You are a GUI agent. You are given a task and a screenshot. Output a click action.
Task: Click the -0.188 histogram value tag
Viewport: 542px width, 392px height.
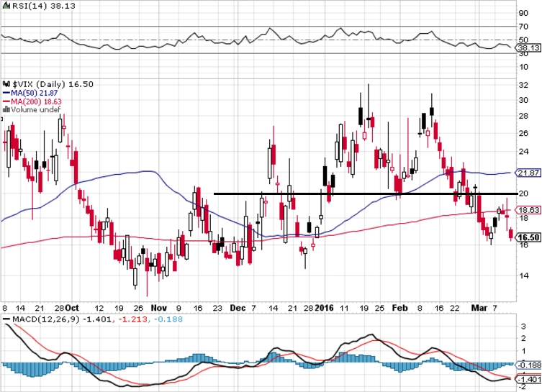pos(528,365)
